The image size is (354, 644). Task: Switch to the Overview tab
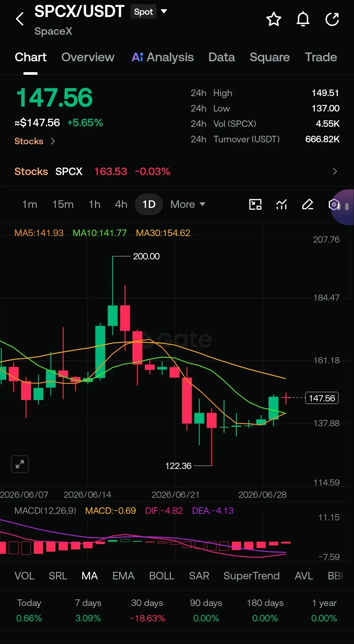coord(88,57)
